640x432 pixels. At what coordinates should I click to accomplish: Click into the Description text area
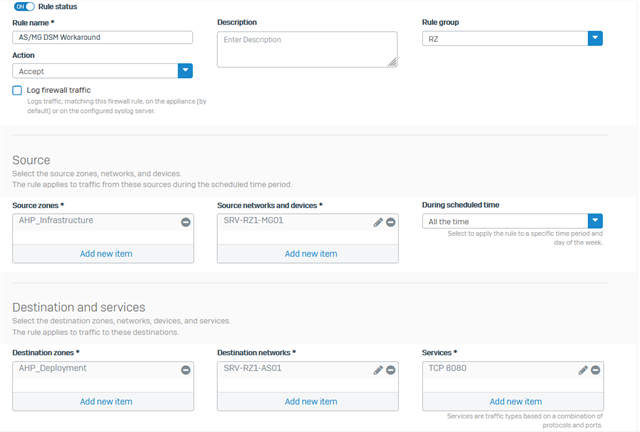[307, 49]
